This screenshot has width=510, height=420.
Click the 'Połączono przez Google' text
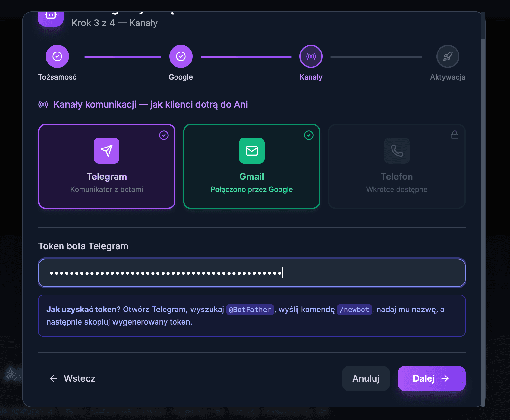coord(252,189)
